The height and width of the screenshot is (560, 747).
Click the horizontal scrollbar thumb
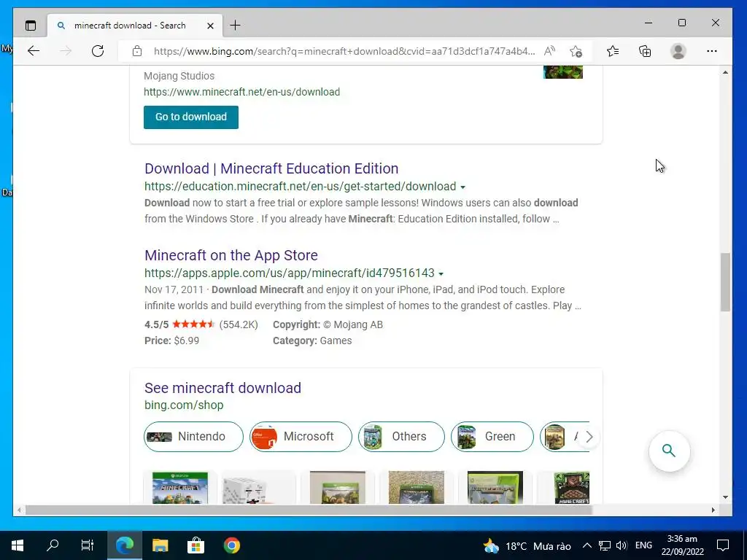[309, 510]
